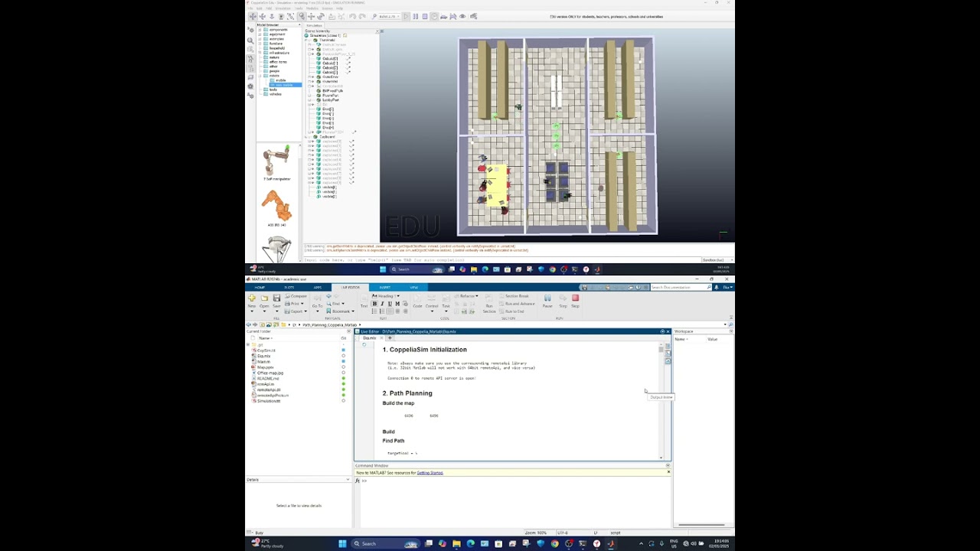Open the Export dropdown in File group
Image resolution: width=980 pixels, height=551 pixels.
pos(295,311)
